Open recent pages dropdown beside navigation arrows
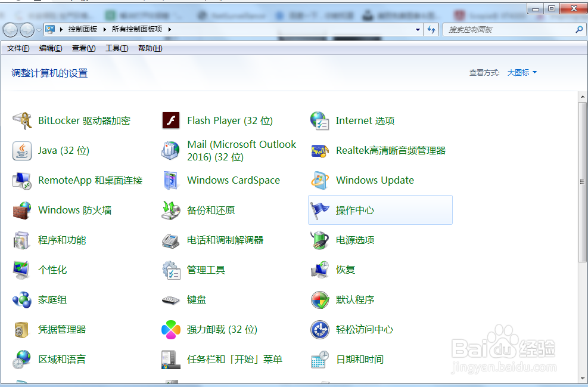588x387 pixels. [39, 30]
